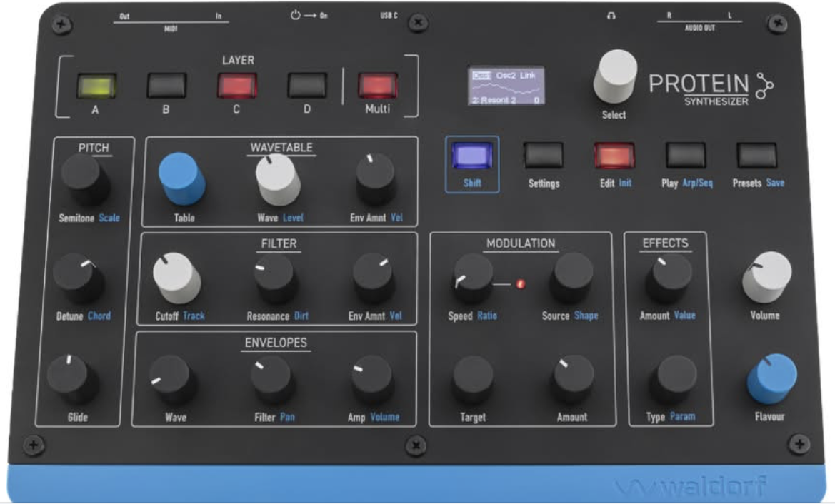Adjust the Modulation Speed Ratio knob
Image resolution: width=835 pixels, height=504 pixels.
(x=473, y=279)
